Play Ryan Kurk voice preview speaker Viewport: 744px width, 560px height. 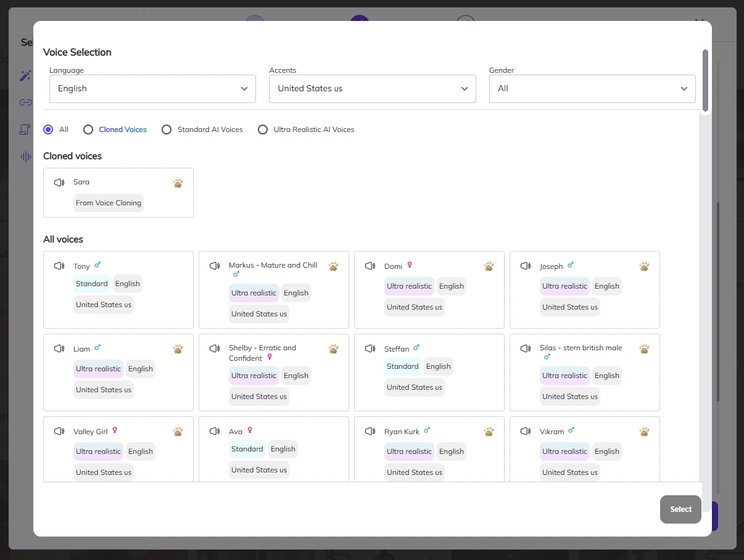370,431
